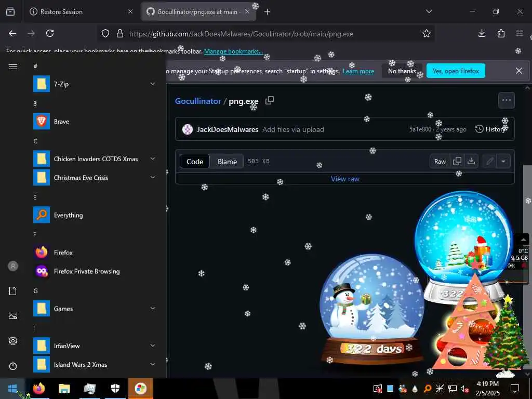Screen dimensions: 532x399
Task: Click the Raw button
Action: point(440,162)
